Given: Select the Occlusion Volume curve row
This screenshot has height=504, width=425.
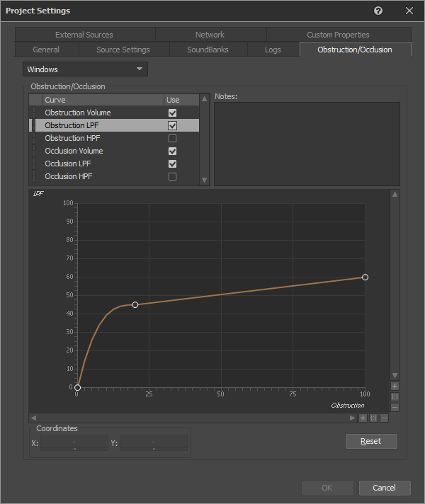Looking at the screenshot, I should click(114, 151).
